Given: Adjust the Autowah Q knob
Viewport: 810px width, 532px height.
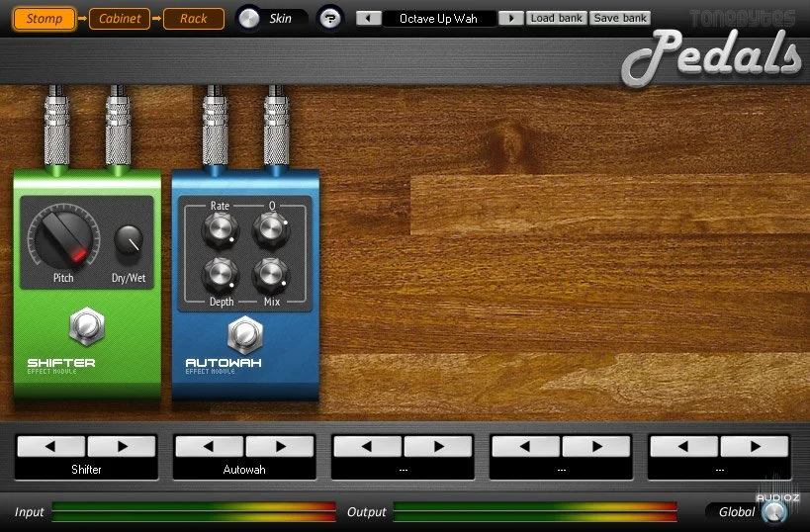Looking at the screenshot, I should [x=271, y=229].
